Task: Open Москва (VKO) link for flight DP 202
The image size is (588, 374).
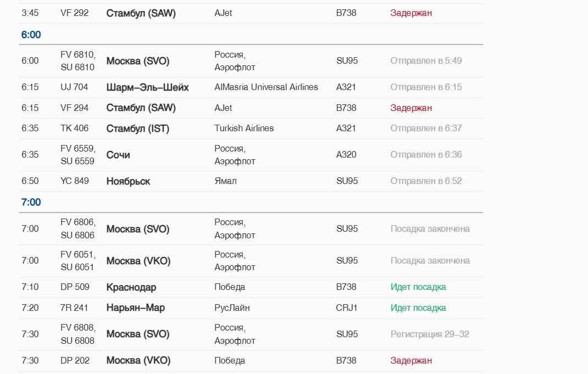Action: [138, 361]
